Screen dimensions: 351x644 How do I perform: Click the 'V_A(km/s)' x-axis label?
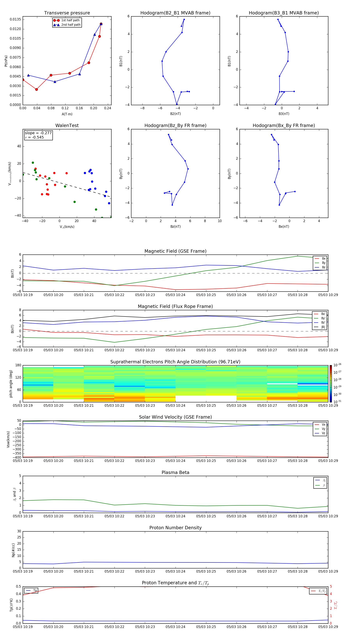pos(67,227)
